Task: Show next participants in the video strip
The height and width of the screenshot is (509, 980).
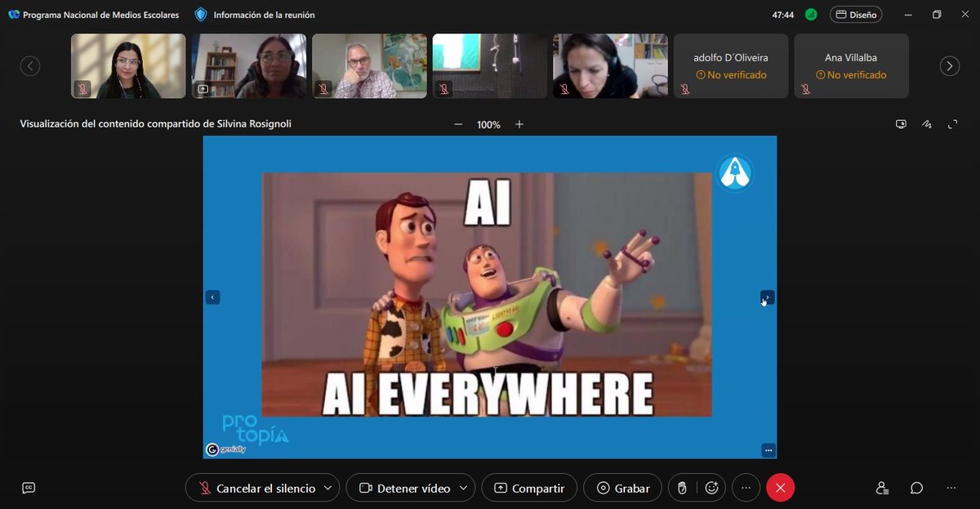Action: [949, 66]
